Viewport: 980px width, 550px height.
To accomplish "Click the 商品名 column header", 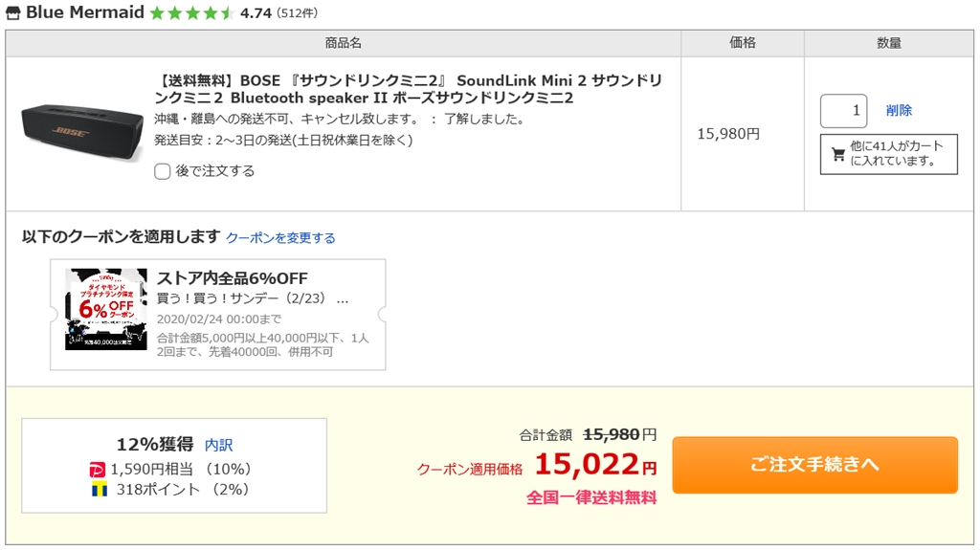I will [343, 43].
